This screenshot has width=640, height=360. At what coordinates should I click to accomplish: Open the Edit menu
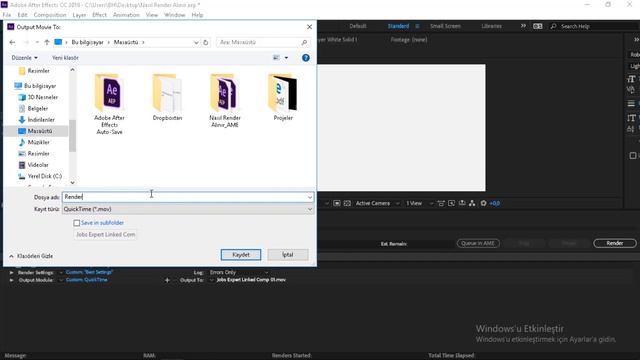tap(22, 15)
